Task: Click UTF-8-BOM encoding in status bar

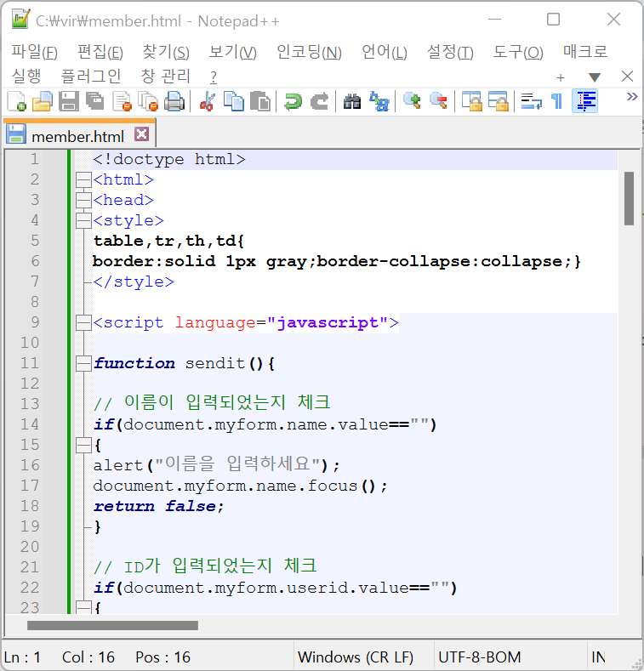Action: click(x=480, y=657)
